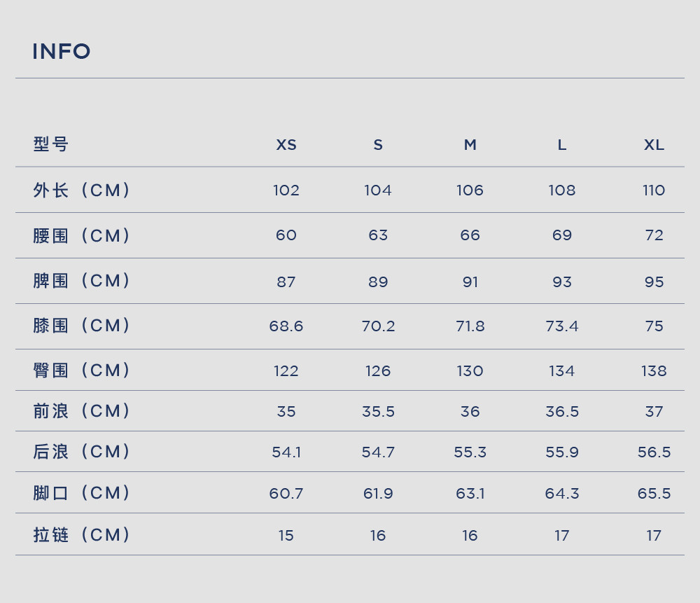Click the 130 hip value for M

tap(470, 370)
